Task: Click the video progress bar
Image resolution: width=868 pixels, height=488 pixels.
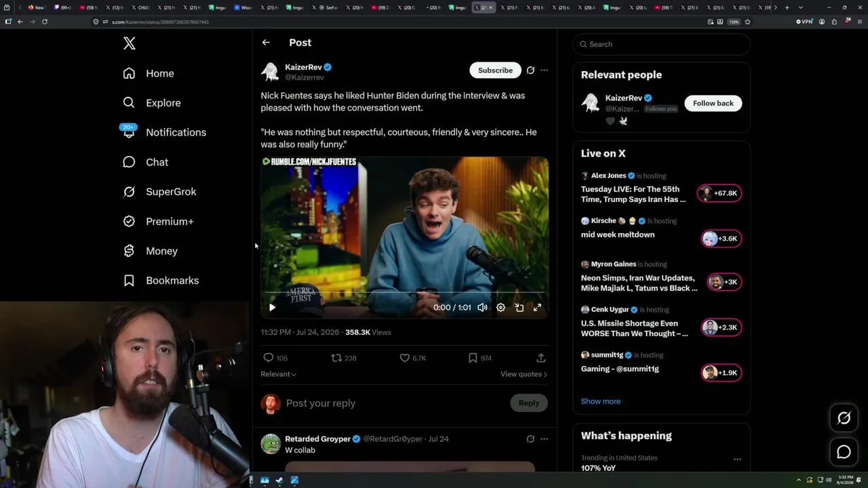Action: 405,293
